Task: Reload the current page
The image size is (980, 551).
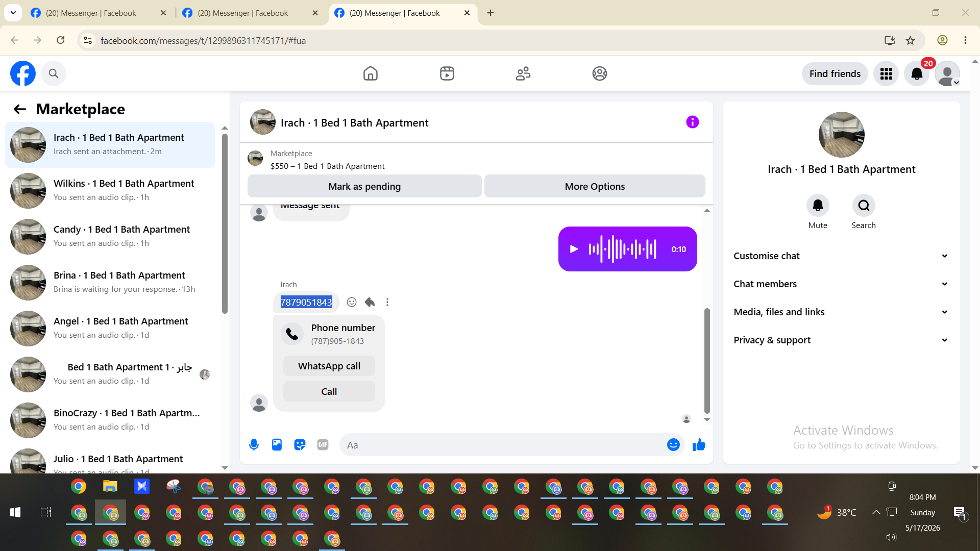Action: (60, 40)
